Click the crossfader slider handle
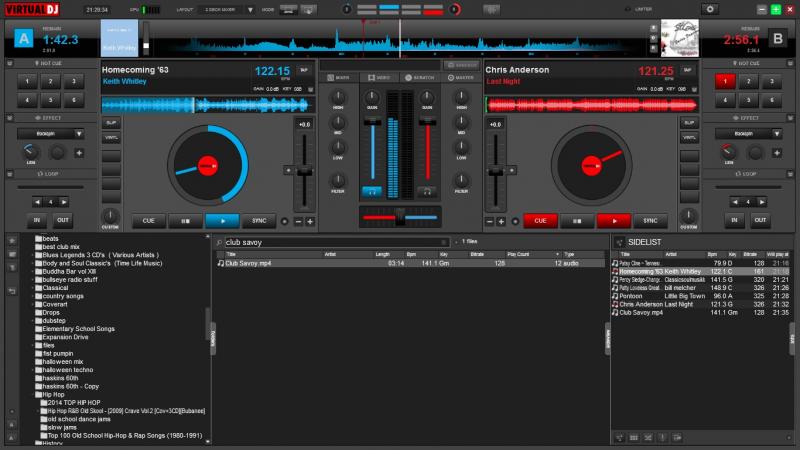This screenshot has height=450, width=800. tap(399, 216)
